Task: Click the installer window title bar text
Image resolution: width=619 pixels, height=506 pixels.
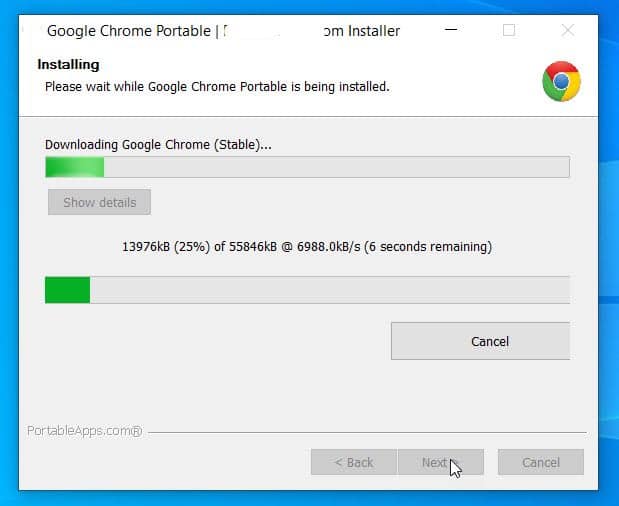Action: 223,31
